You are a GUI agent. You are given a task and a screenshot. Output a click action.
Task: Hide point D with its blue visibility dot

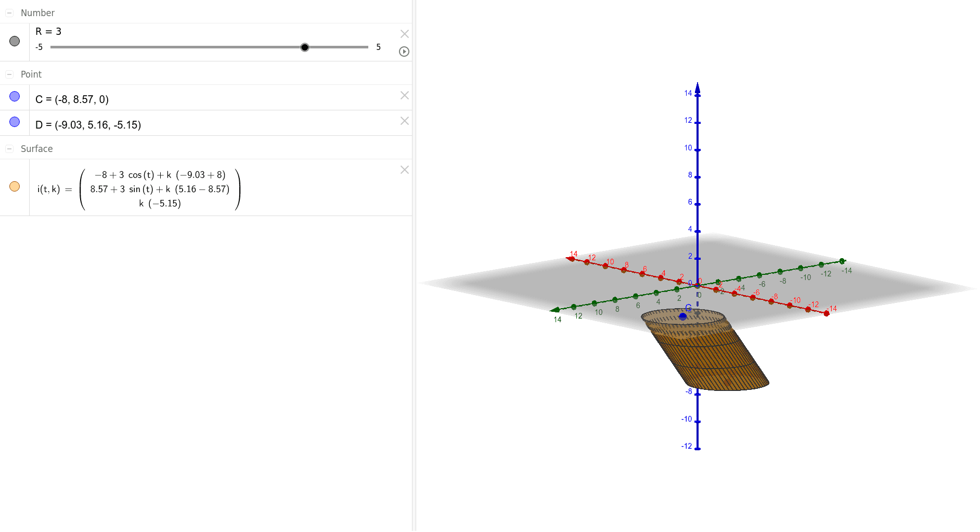[x=15, y=121]
